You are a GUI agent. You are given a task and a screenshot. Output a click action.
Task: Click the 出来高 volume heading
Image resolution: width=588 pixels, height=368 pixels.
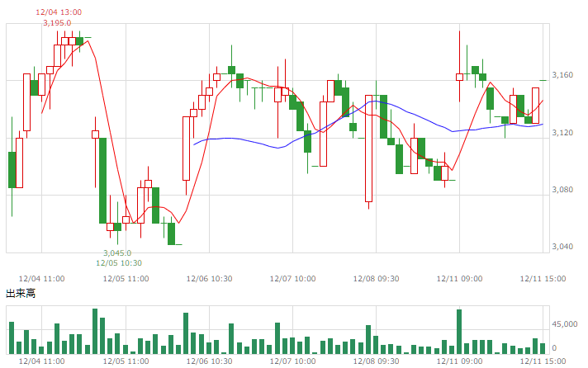[21, 294]
